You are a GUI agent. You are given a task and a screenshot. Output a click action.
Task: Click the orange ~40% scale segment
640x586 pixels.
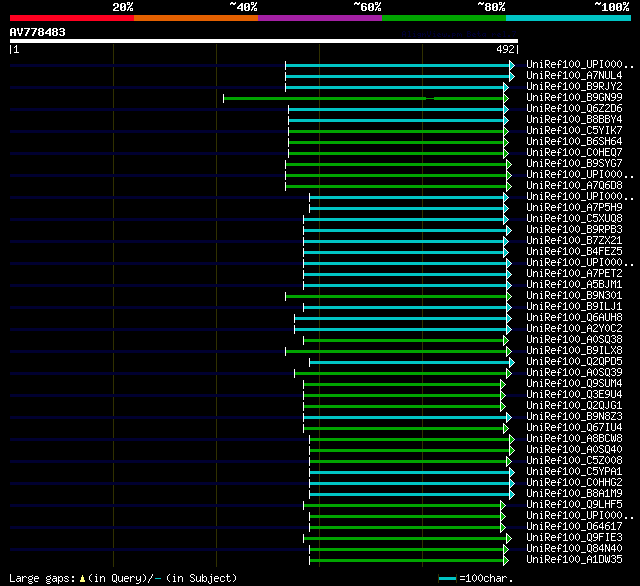click(195, 18)
